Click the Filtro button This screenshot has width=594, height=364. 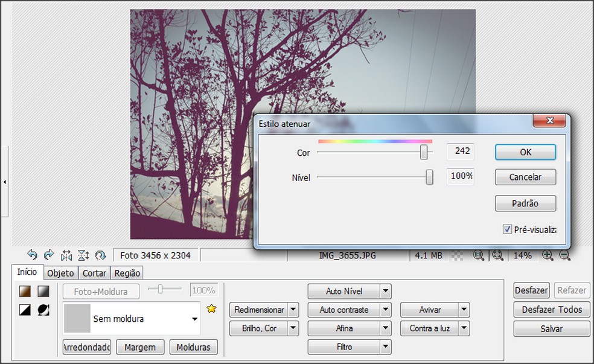[344, 346]
